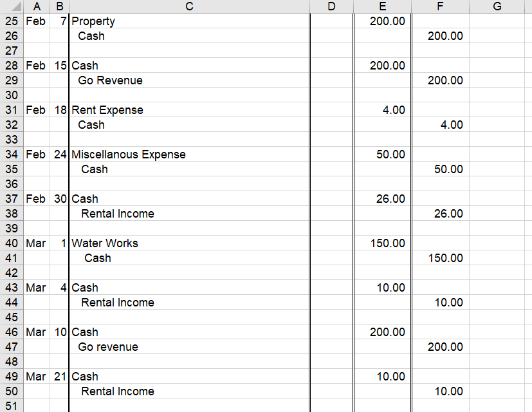This screenshot has height=412, width=532.
Task: Select column E header
Action: click(x=382, y=6)
